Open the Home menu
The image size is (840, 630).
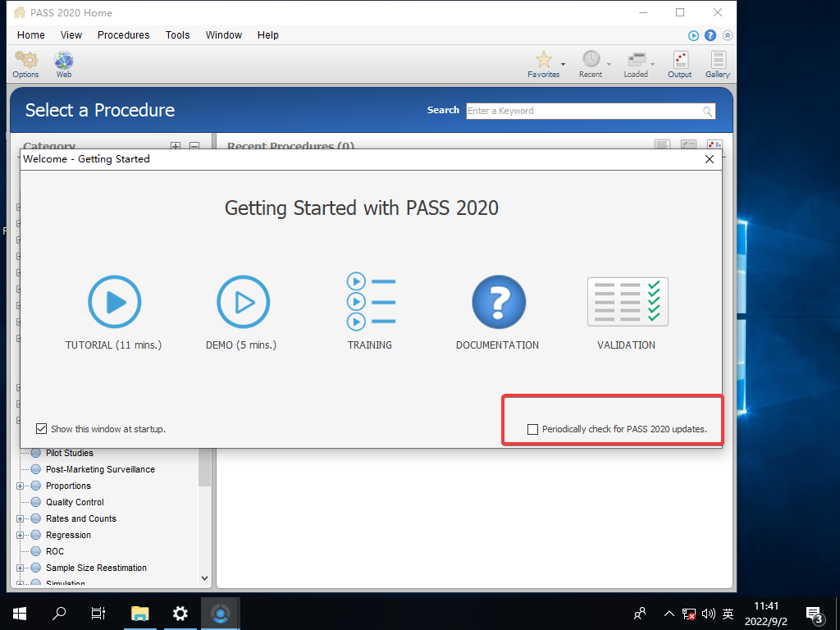31,34
